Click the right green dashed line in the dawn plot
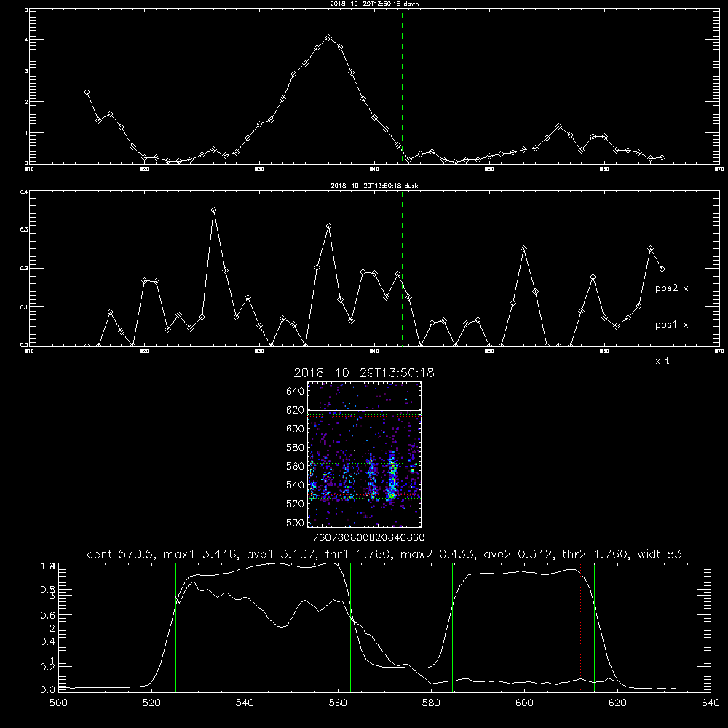Screen dimensions: 728x728 pos(402,86)
